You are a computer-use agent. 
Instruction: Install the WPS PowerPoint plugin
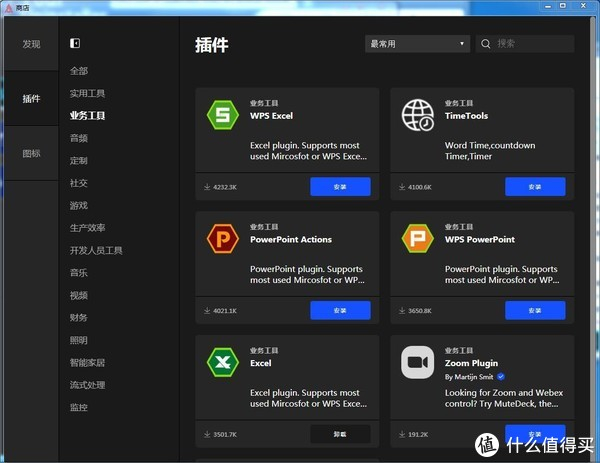click(535, 310)
